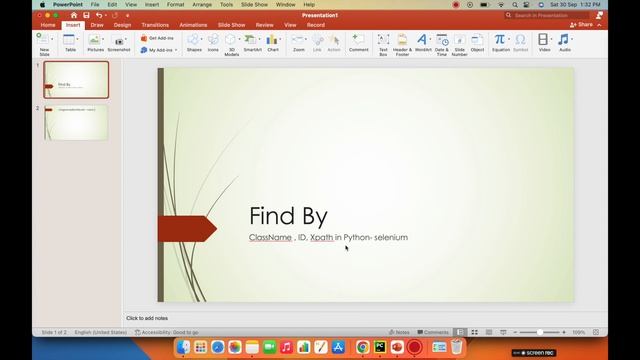Open the Slide Show ribbon tab
The image size is (640, 360).
tap(231, 25)
